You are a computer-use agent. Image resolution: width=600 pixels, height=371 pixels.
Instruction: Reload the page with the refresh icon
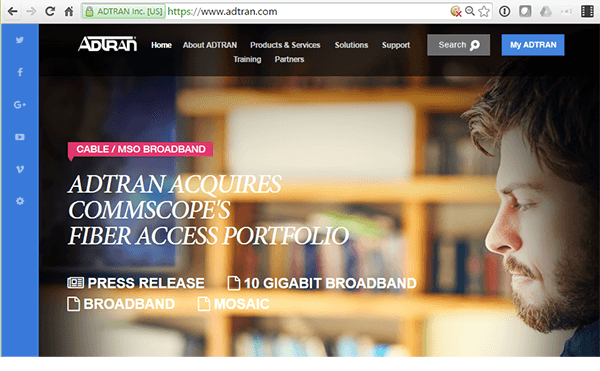50,11
